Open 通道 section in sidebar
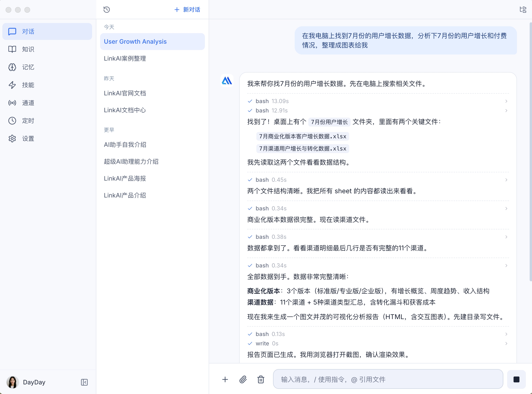This screenshot has height=394, width=532. [x=47, y=103]
